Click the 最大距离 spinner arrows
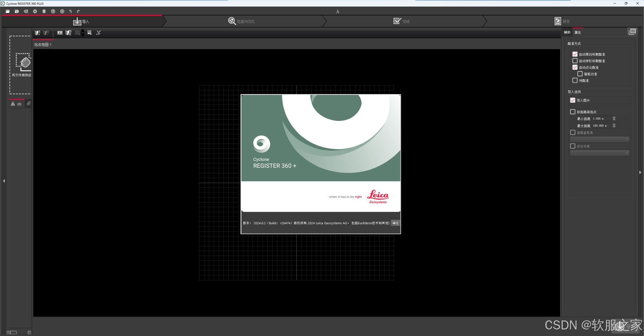This screenshot has height=336, width=644. [x=614, y=126]
